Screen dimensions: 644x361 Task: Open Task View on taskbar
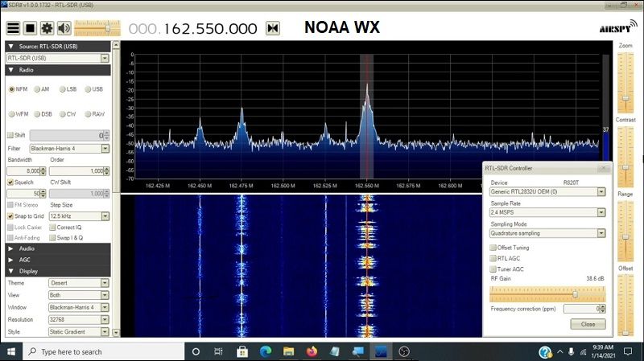218,351
